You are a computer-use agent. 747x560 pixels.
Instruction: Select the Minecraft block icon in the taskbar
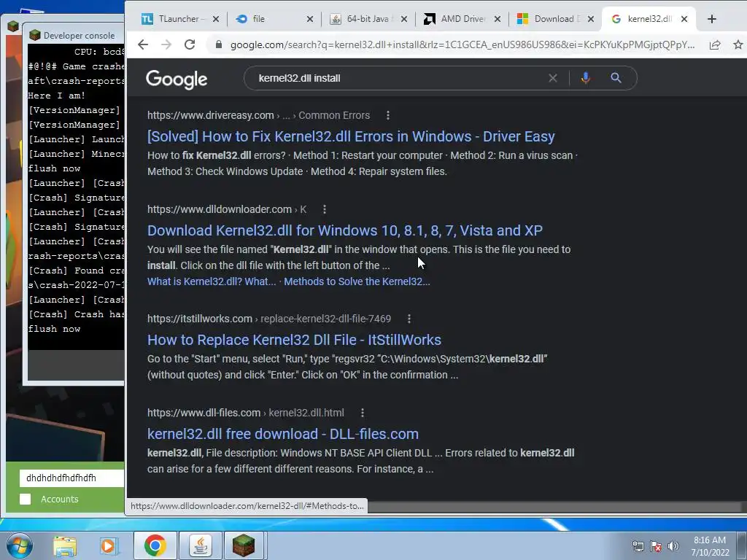tap(244, 545)
